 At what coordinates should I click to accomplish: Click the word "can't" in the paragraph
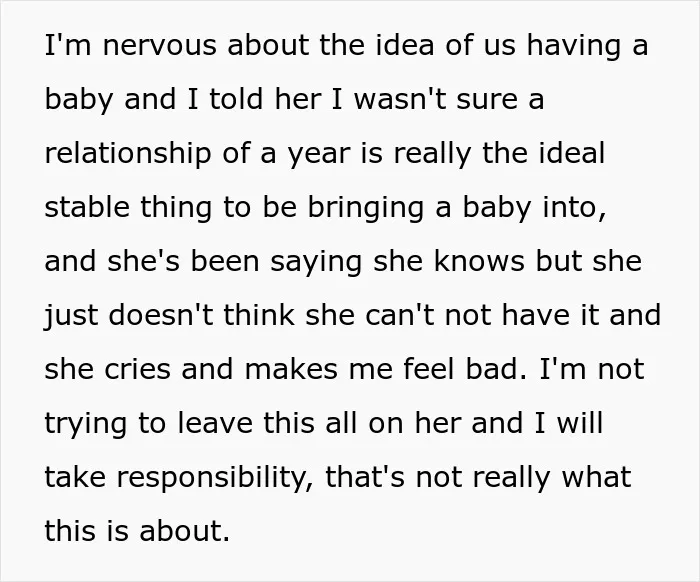400,315
